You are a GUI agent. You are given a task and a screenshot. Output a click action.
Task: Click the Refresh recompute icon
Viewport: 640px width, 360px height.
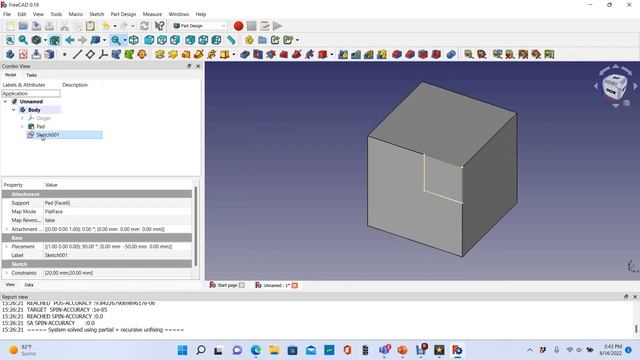(144, 26)
